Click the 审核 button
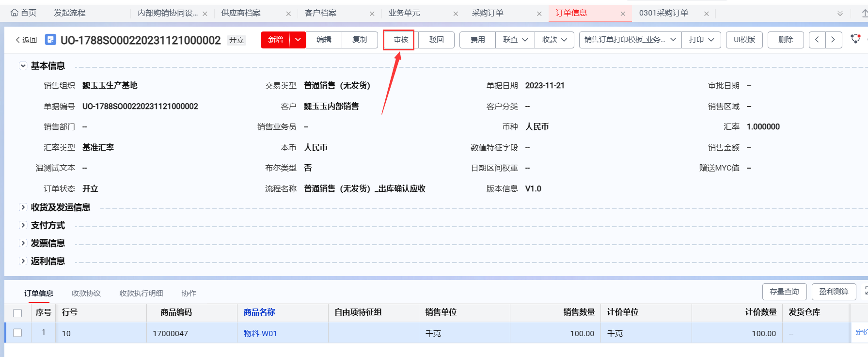 coord(401,40)
